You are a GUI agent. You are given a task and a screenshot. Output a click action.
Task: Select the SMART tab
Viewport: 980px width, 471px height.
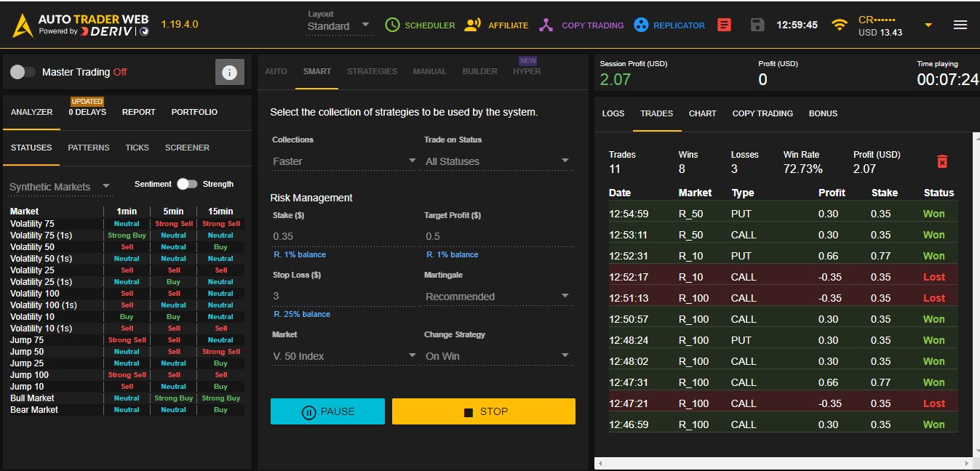tap(316, 71)
